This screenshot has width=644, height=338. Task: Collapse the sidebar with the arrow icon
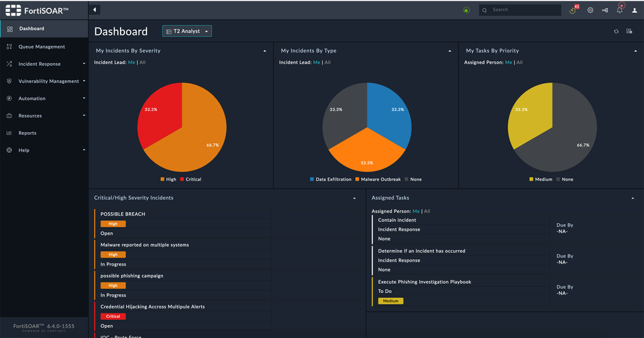tap(95, 10)
